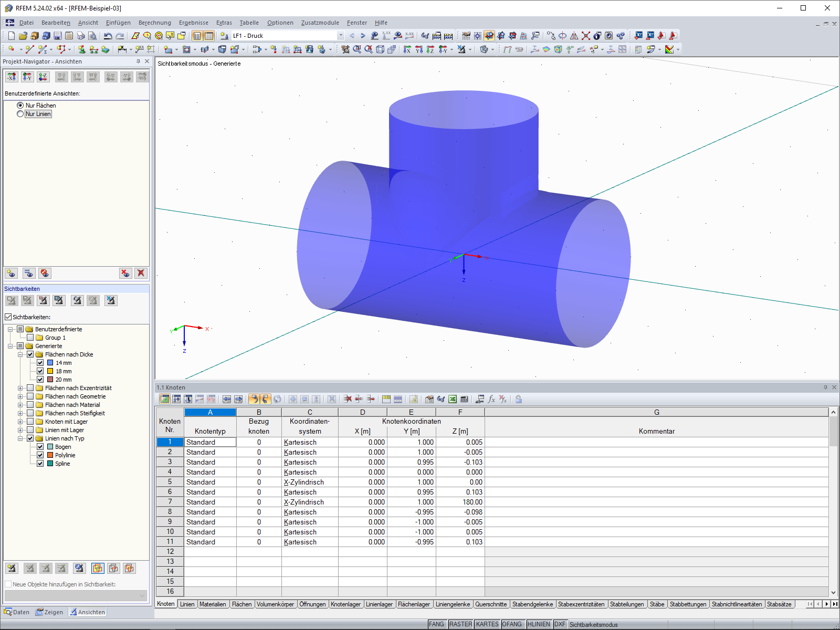Open the Datei menu
Screen dimensions: 840x630
click(x=26, y=23)
